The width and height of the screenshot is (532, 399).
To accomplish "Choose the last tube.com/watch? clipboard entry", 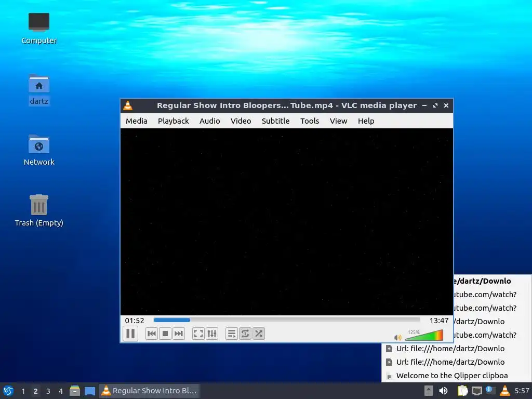I will pos(493,335).
